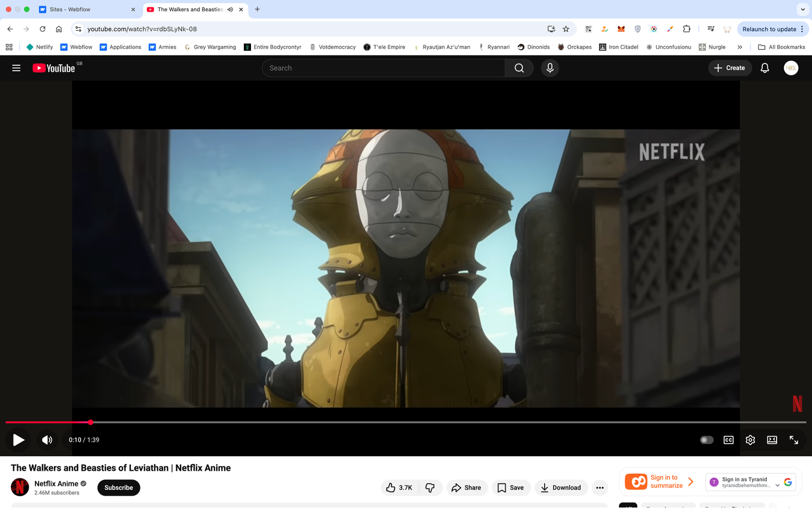
Task: Toggle closed captions with the CC button
Action: [728, 440]
